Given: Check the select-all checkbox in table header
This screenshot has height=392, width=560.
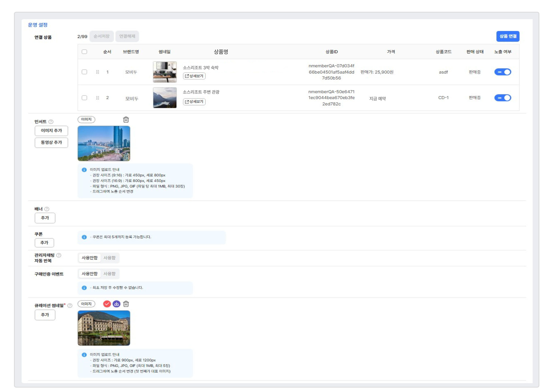Looking at the screenshot, I should click(84, 52).
